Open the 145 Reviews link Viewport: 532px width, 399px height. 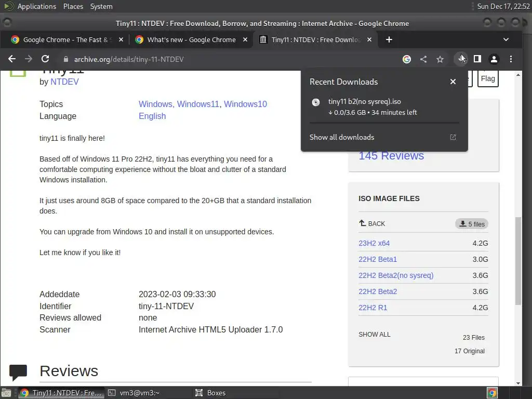click(x=391, y=155)
